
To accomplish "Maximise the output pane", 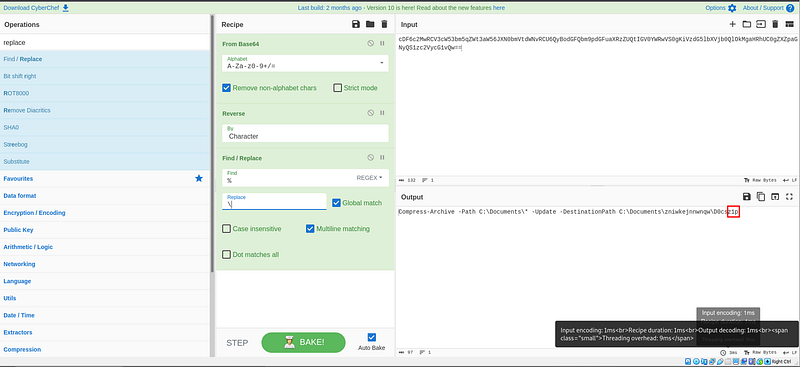I will (789, 197).
